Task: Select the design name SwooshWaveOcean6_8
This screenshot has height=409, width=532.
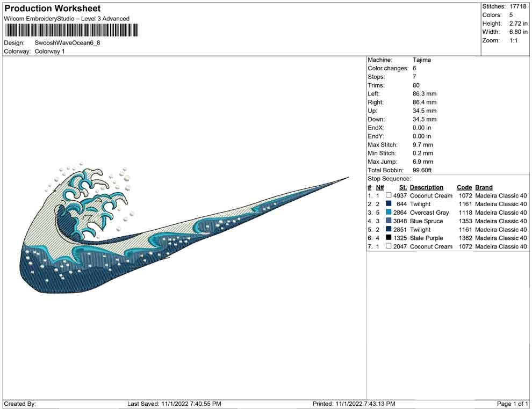Action: 67,42
